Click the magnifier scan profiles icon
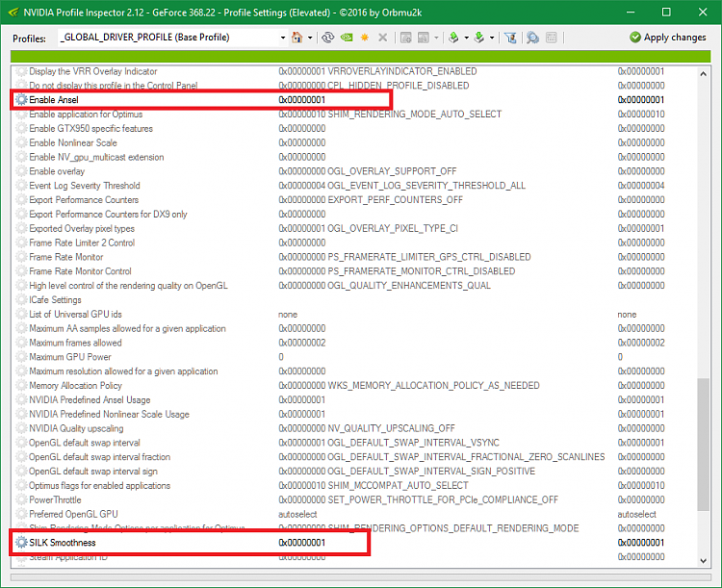The image size is (722, 588). pos(532,38)
